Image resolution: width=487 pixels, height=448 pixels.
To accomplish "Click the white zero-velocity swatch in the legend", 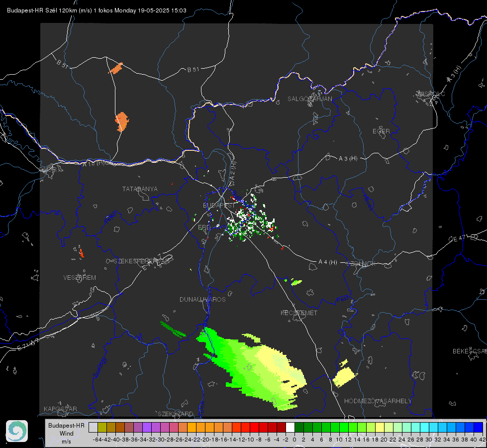I will tap(290, 427).
